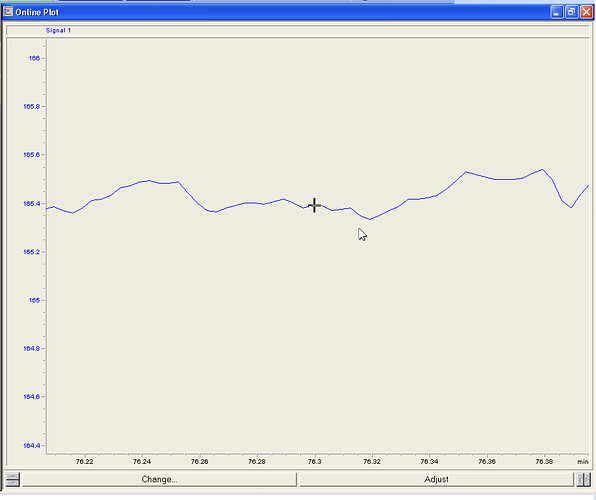596x500 pixels.
Task: Click the small icon left of Change button
Action: pos(12,479)
